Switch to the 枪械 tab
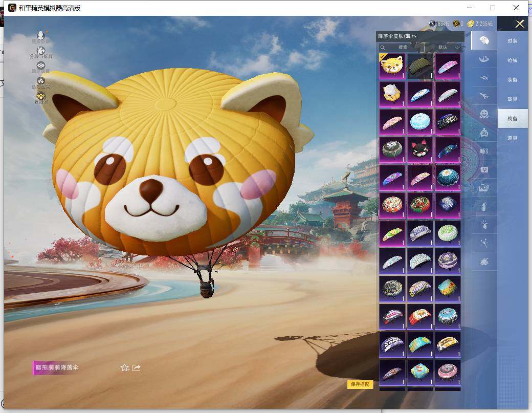 [512, 60]
